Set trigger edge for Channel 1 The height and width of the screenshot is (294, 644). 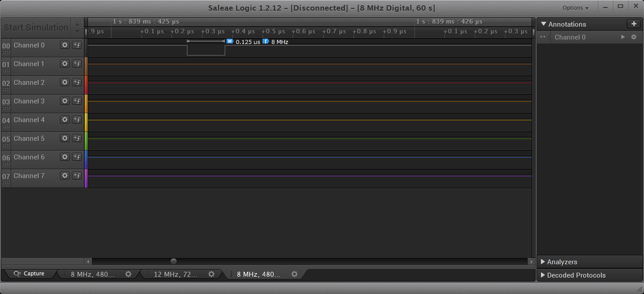77,64
